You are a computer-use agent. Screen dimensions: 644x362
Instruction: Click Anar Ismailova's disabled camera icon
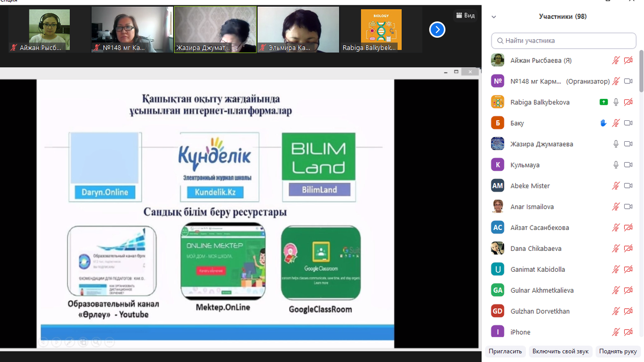(x=628, y=207)
